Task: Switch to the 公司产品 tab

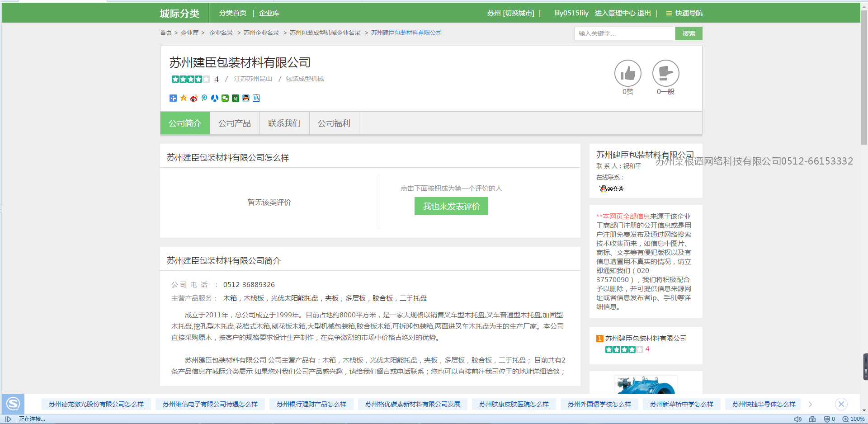Action: point(235,123)
